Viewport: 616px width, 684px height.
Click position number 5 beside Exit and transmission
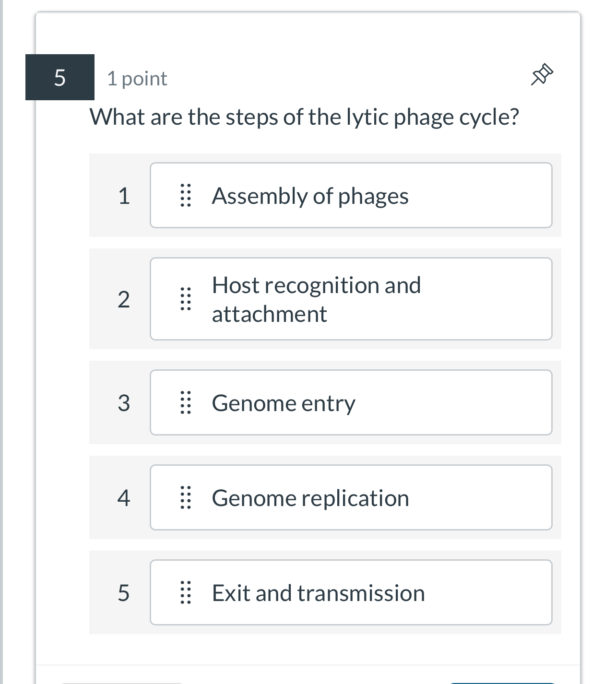point(124,593)
